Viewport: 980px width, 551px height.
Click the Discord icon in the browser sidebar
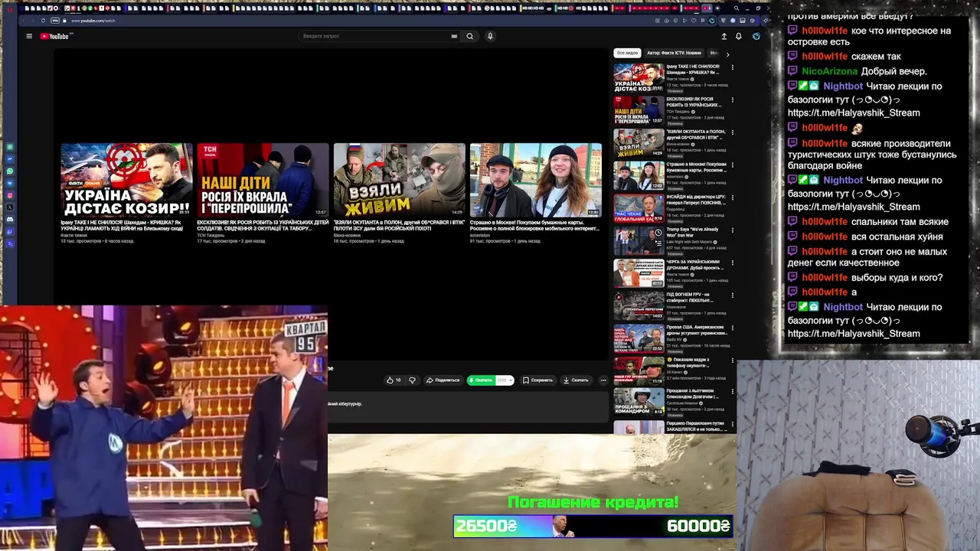click(10, 220)
